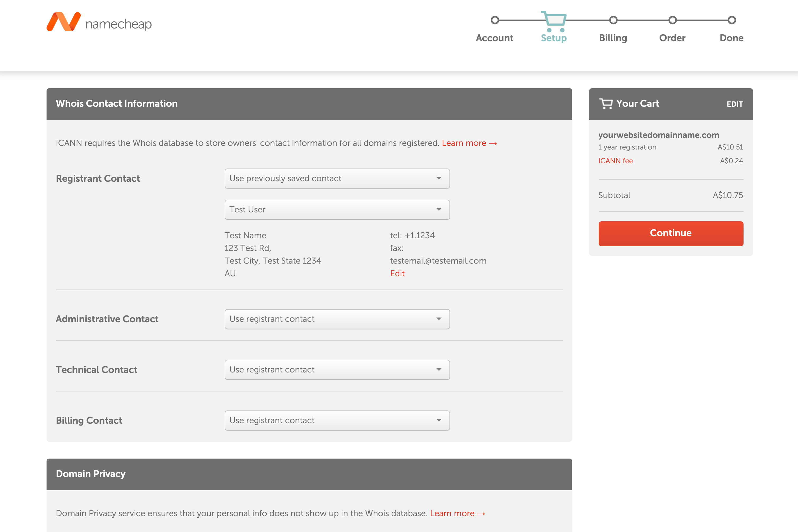Click the Done step circle marker

(x=732, y=20)
